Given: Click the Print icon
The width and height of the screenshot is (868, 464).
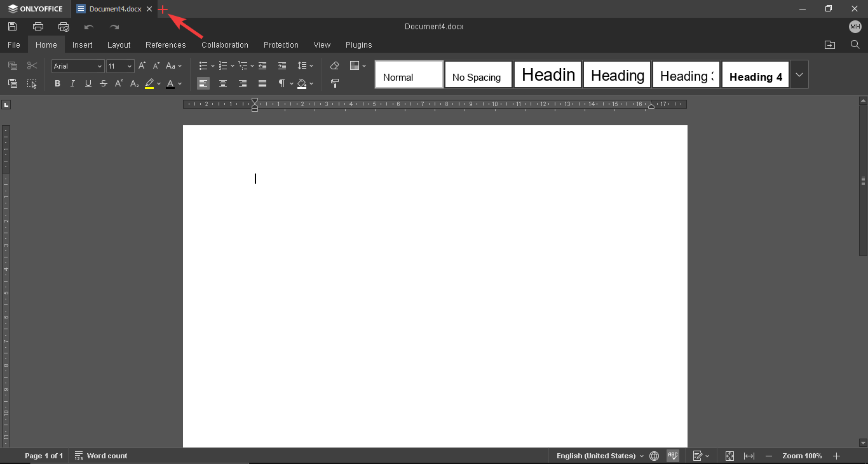Looking at the screenshot, I should point(38,27).
